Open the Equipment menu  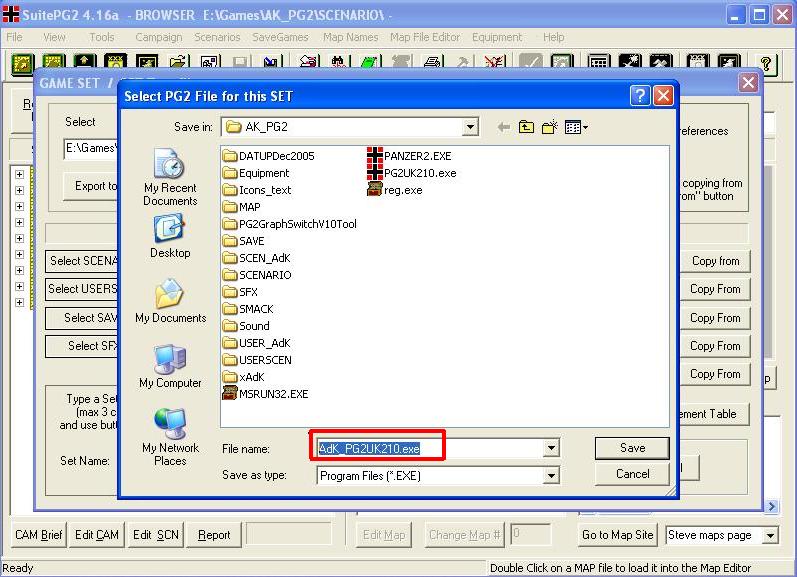[497, 37]
